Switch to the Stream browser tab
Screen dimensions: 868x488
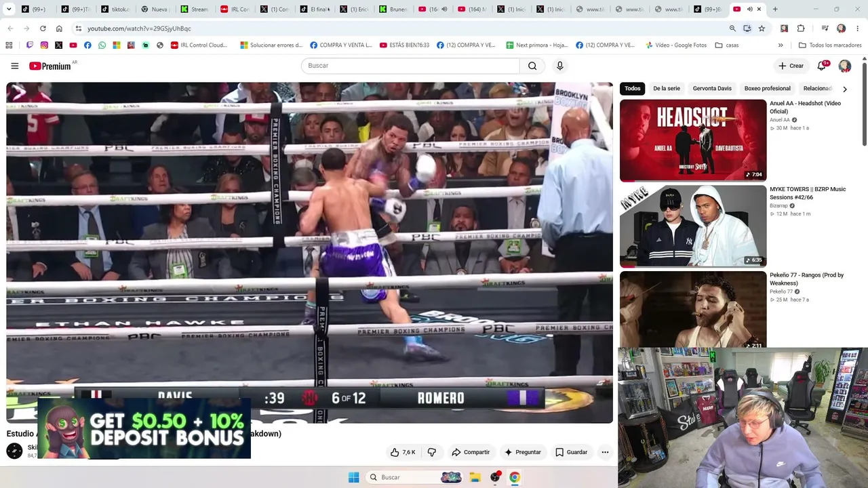coord(194,9)
